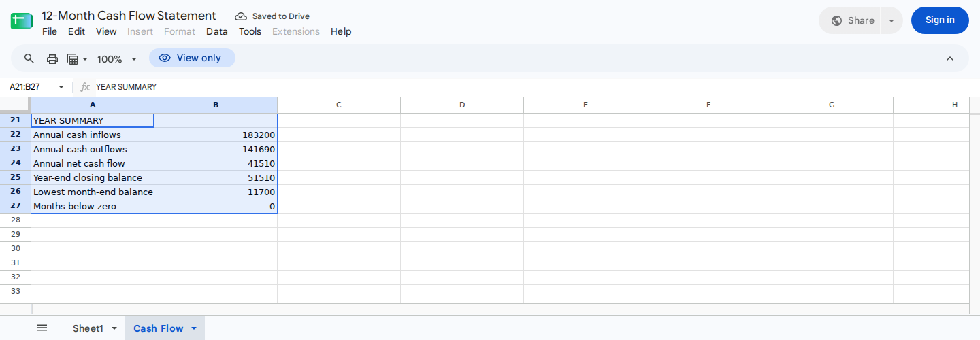980x340 pixels.
Task: Select column D header
Action: pyautogui.click(x=462, y=105)
